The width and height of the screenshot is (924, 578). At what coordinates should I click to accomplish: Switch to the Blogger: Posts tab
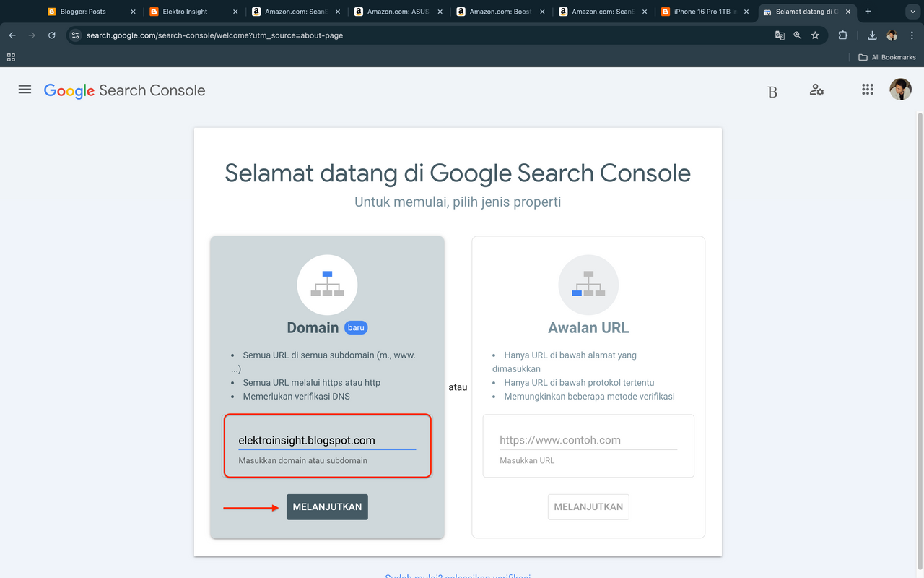91,12
